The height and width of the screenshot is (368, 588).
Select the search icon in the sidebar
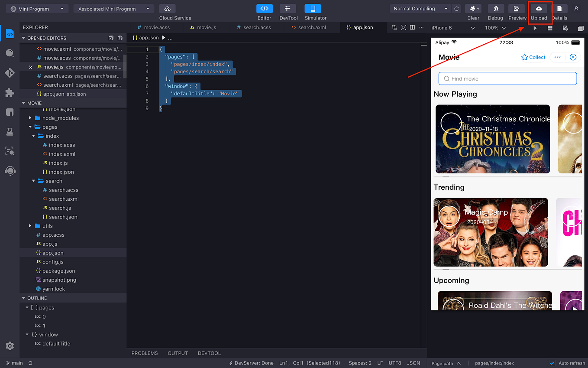click(10, 53)
